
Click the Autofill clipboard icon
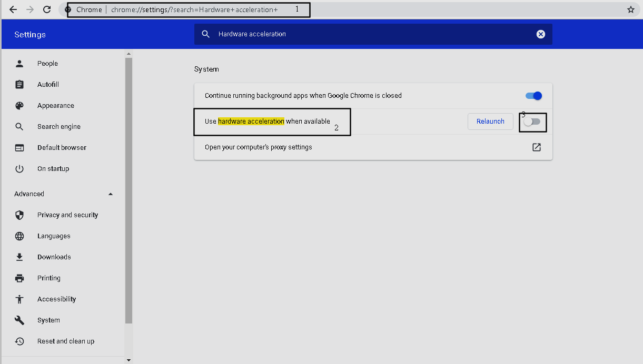[19, 85]
